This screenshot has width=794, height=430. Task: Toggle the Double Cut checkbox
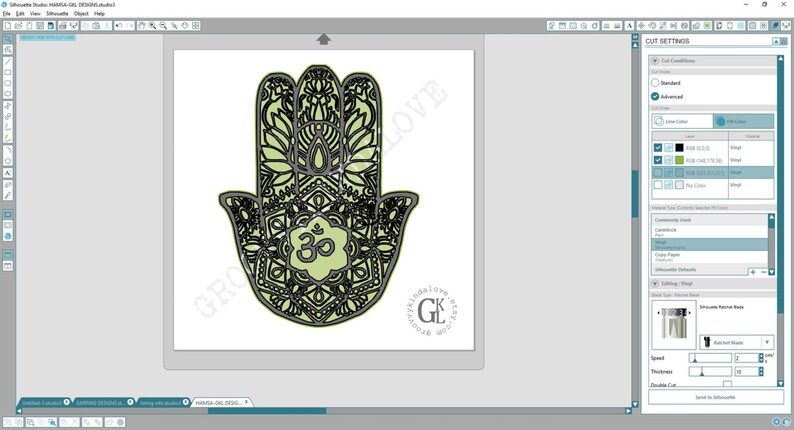(x=727, y=384)
